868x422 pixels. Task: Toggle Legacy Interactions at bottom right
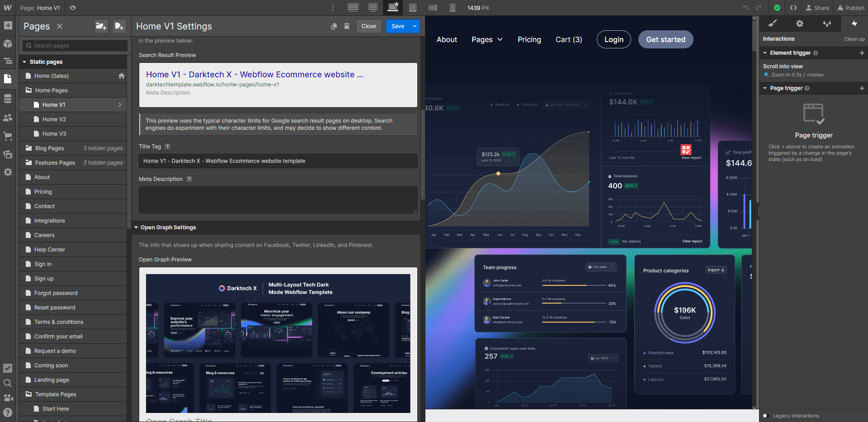765,416
